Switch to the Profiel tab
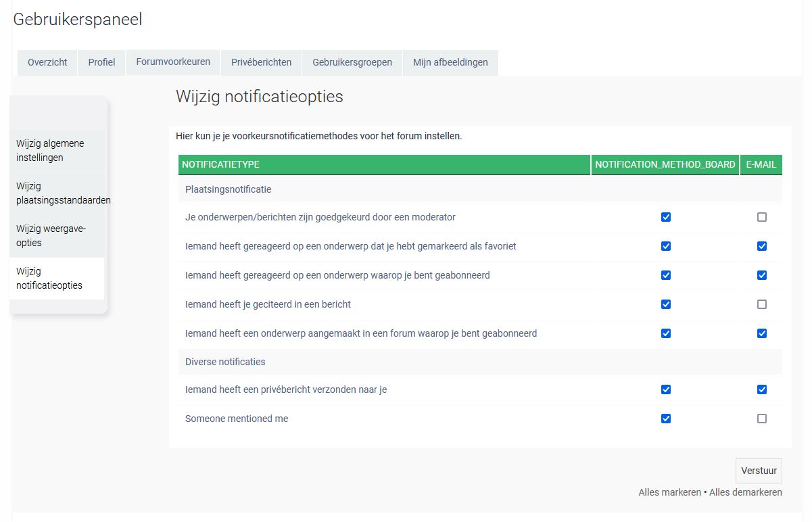Image resolution: width=812 pixels, height=522 pixels. tap(101, 62)
